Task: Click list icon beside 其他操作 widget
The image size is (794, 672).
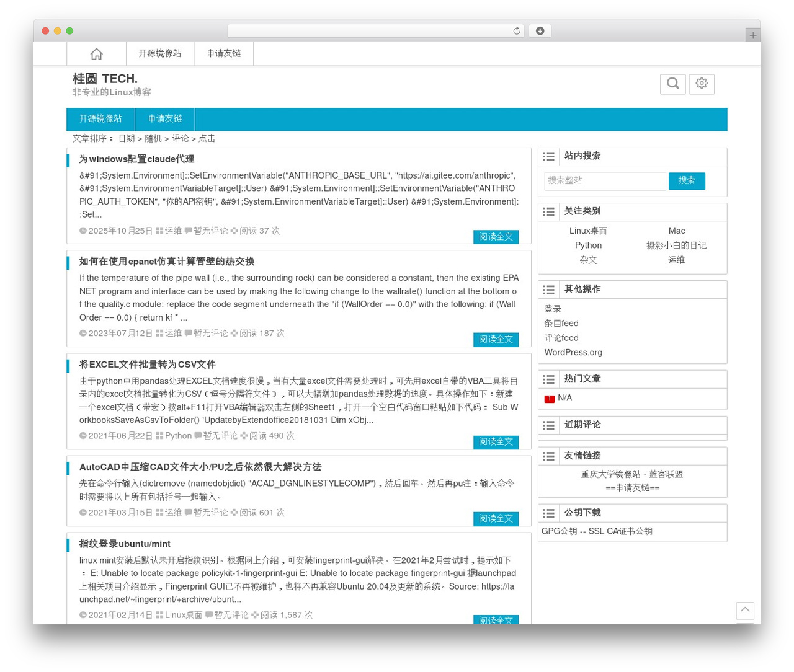Action: (548, 290)
